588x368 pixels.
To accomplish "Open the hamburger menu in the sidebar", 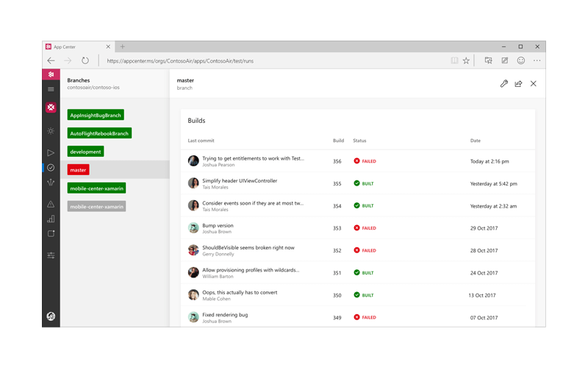I will pyautogui.click(x=51, y=89).
